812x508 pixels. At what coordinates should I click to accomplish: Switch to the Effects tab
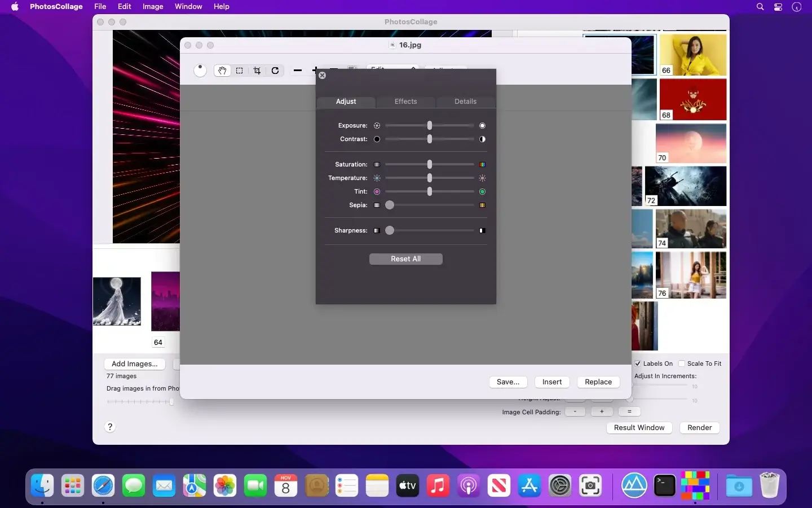point(406,102)
